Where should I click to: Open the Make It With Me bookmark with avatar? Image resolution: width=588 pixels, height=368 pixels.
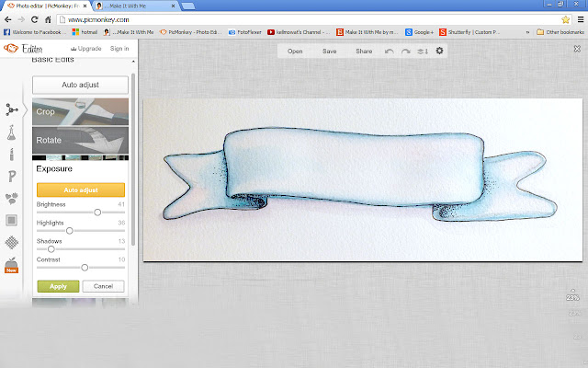[x=129, y=32]
